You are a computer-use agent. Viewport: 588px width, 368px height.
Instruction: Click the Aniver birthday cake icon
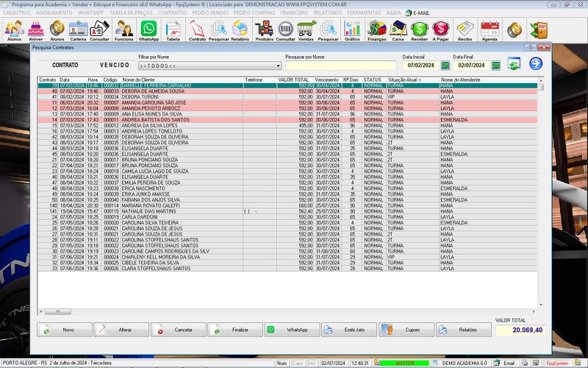(35, 29)
